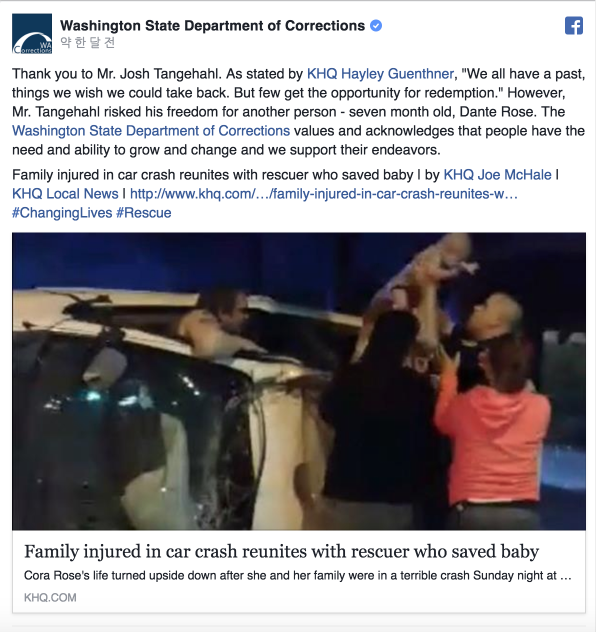This screenshot has height=632, width=596.
Task: Open the KHQ Local News link
Action: [65, 193]
